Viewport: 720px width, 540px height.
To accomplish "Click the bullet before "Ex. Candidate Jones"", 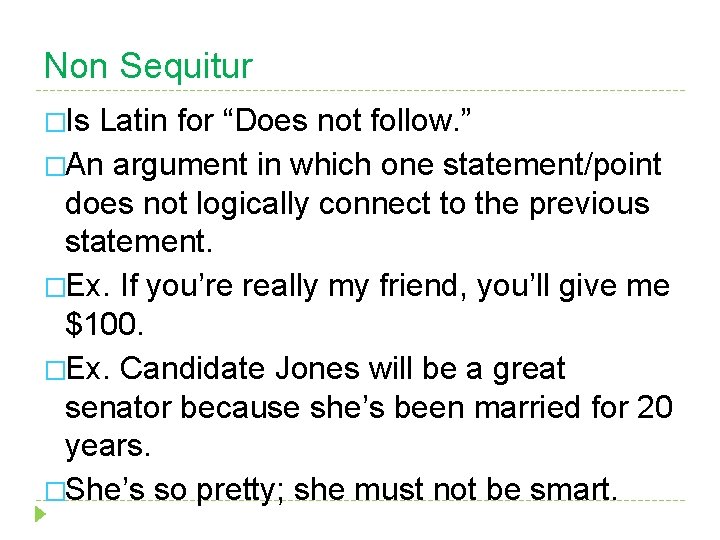I will (55, 369).
